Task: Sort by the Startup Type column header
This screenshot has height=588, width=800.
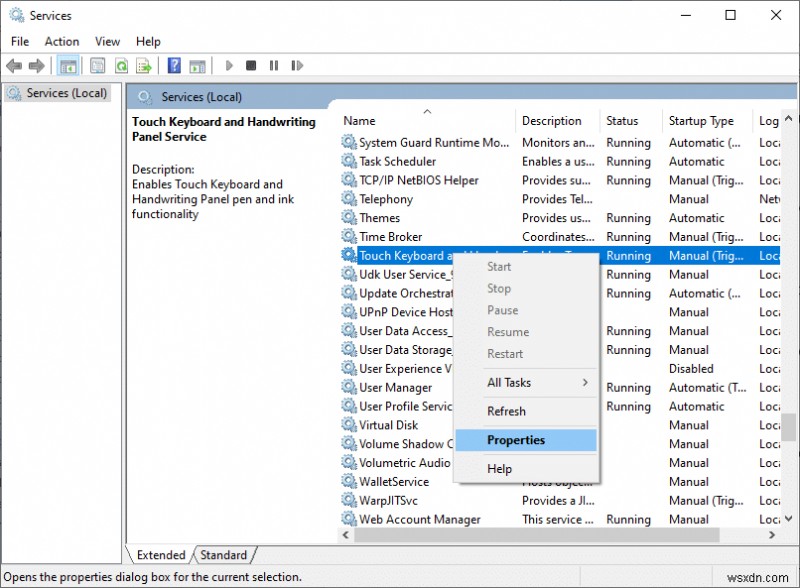Action: click(x=702, y=120)
